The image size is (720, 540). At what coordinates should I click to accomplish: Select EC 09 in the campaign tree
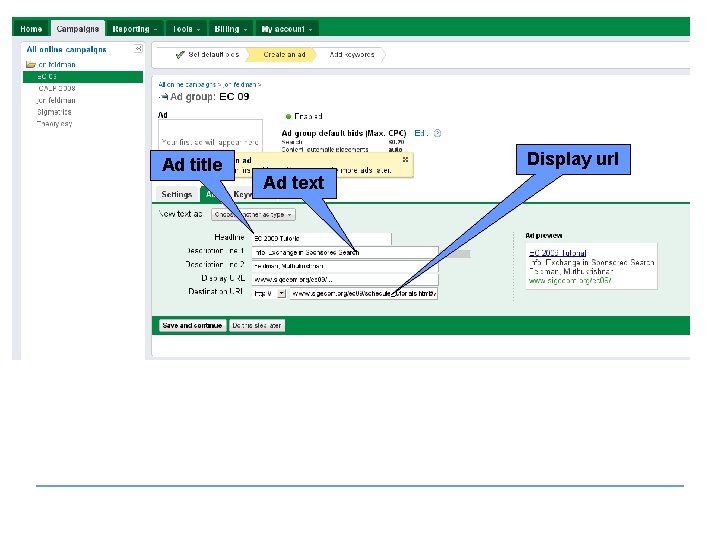(83, 77)
